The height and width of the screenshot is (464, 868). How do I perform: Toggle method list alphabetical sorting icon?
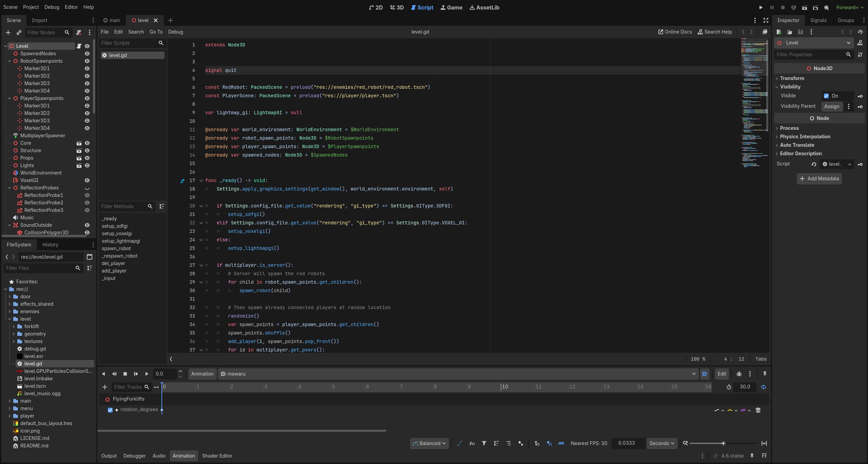pyautogui.click(x=162, y=206)
